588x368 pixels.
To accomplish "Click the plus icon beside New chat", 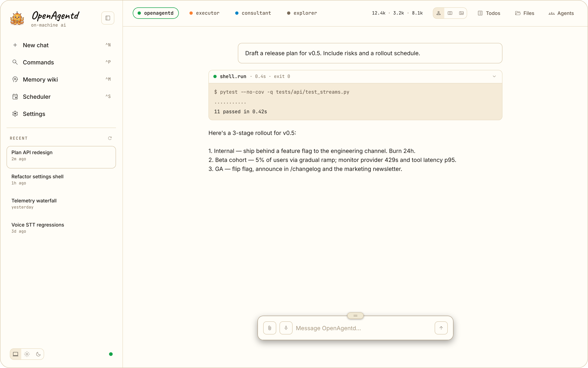I will point(15,45).
